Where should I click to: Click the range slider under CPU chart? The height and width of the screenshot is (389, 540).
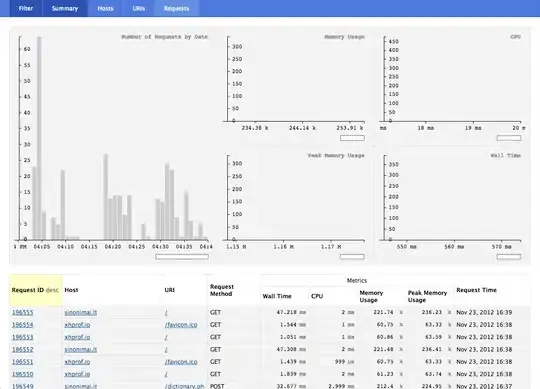[509, 138]
